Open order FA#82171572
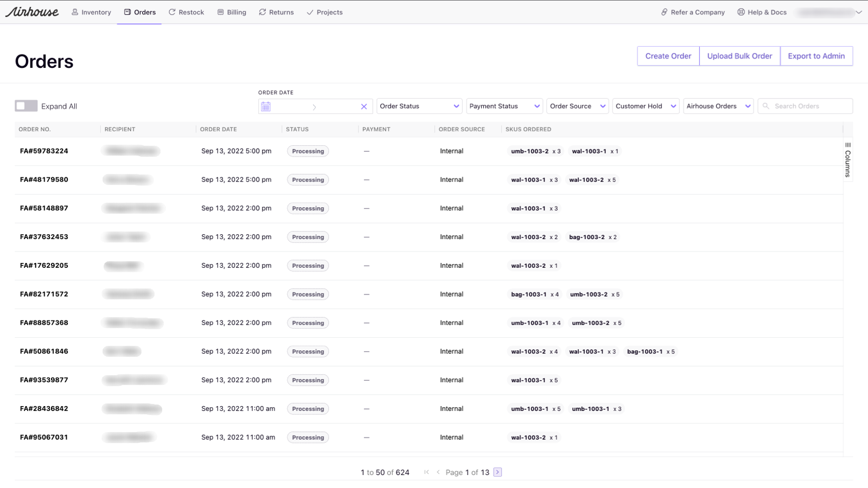The width and height of the screenshot is (868, 488). pyautogui.click(x=44, y=294)
